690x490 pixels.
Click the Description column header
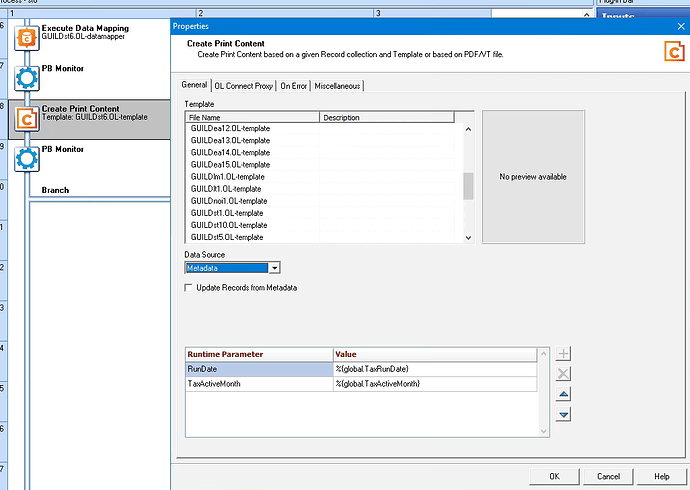[387, 117]
